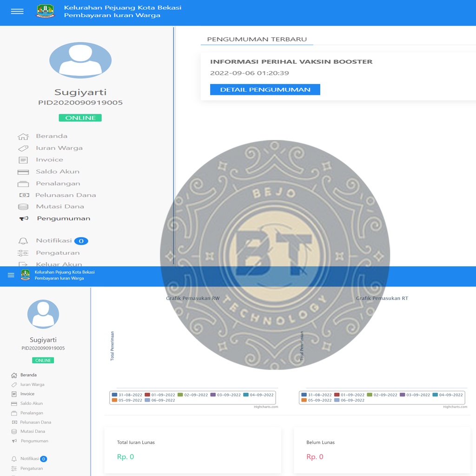Open the large hamburger menu in top header

pos(17,12)
